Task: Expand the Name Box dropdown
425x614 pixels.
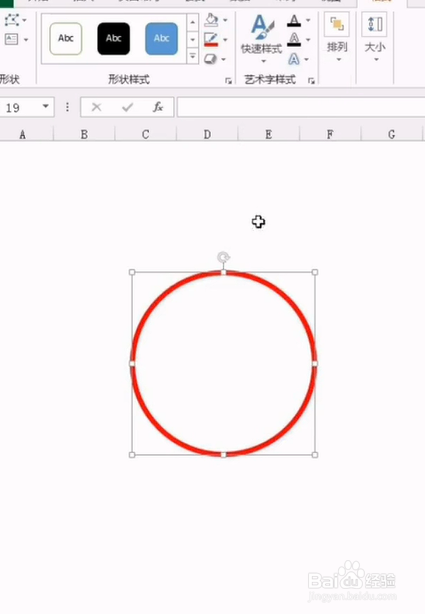Action: (x=46, y=107)
